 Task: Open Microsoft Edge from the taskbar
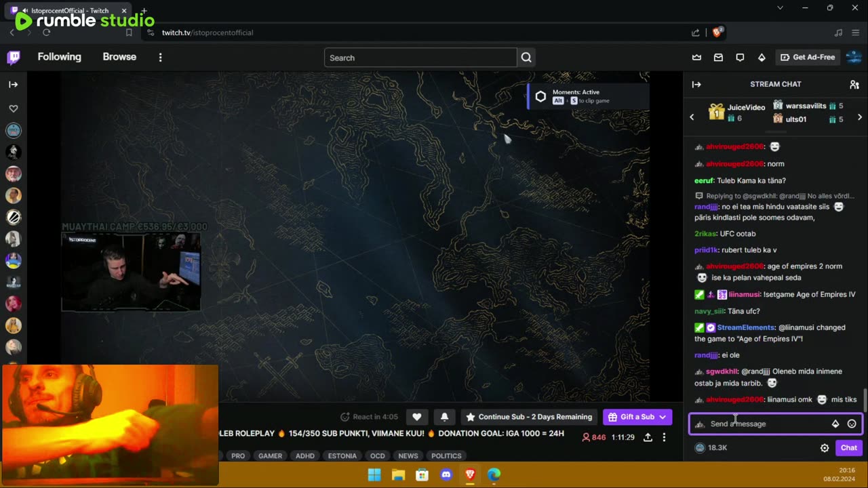tap(494, 474)
